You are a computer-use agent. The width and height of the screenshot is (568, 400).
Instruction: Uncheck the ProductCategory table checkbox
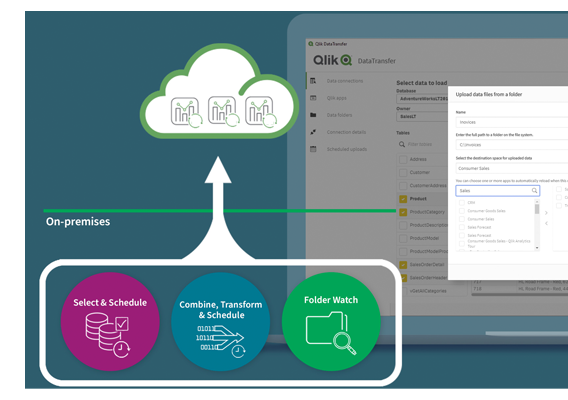point(403,212)
